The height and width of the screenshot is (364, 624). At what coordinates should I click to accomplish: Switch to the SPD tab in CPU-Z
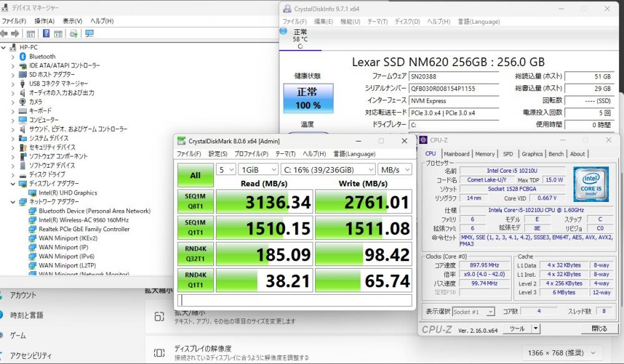508,154
